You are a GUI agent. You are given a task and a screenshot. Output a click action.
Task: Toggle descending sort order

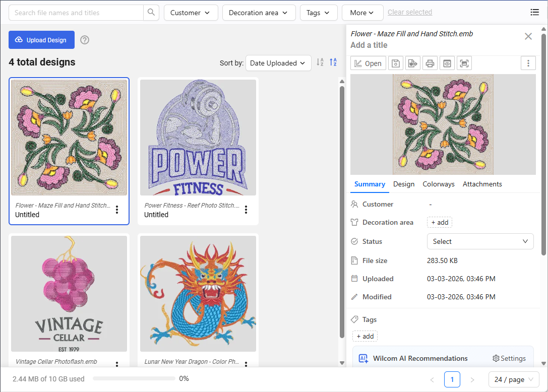[333, 62]
